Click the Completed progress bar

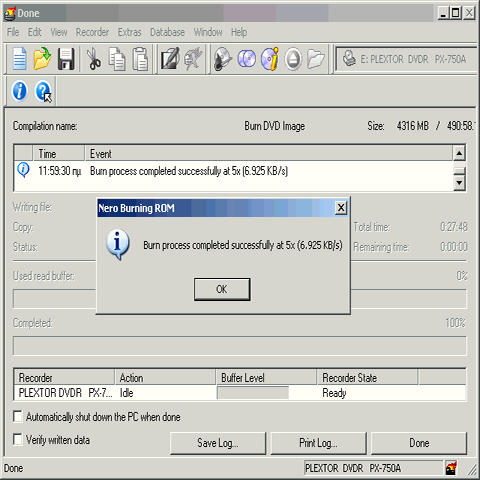(x=240, y=346)
